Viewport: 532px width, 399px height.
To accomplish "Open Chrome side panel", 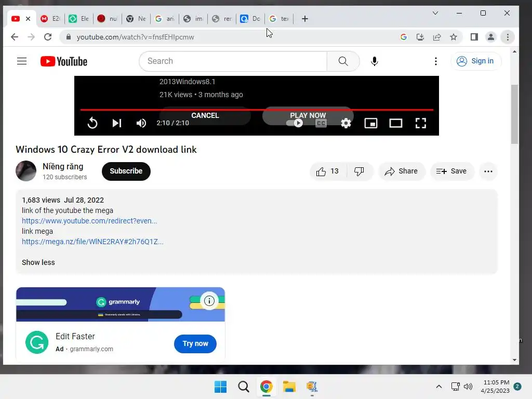I will pyautogui.click(x=474, y=37).
